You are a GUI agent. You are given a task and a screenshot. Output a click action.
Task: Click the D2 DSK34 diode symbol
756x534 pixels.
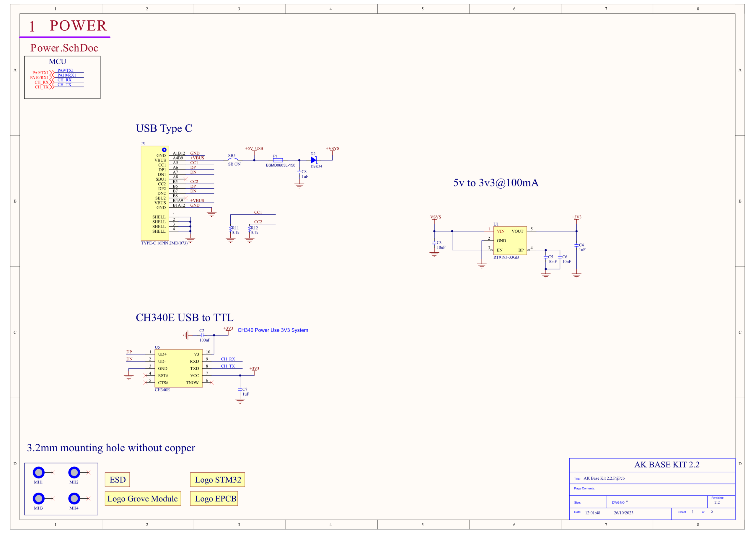point(313,160)
